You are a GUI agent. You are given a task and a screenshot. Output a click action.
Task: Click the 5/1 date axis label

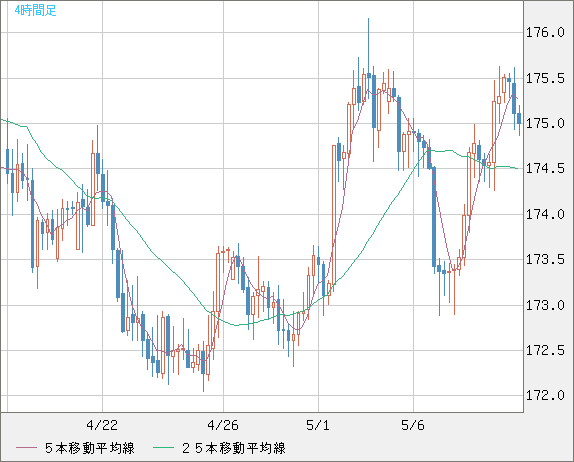tap(318, 425)
